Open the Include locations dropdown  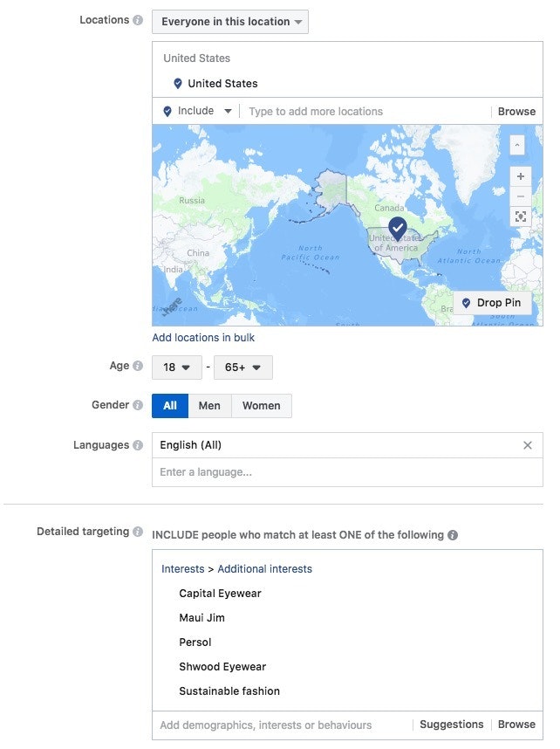tap(199, 111)
